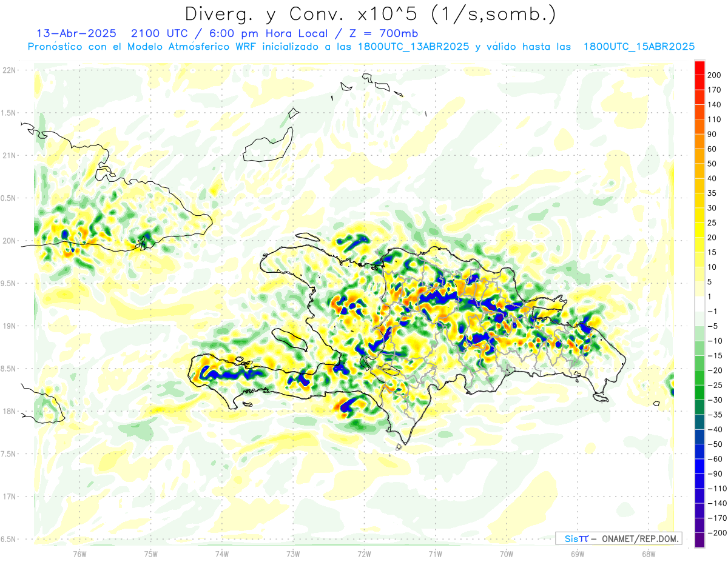
Task: Click the '17N' latitude label
Action: (8, 497)
